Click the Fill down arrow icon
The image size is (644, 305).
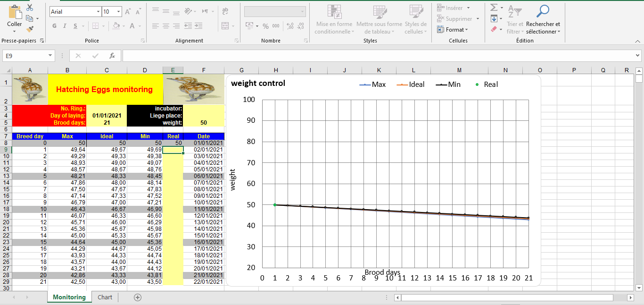[494, 19]
